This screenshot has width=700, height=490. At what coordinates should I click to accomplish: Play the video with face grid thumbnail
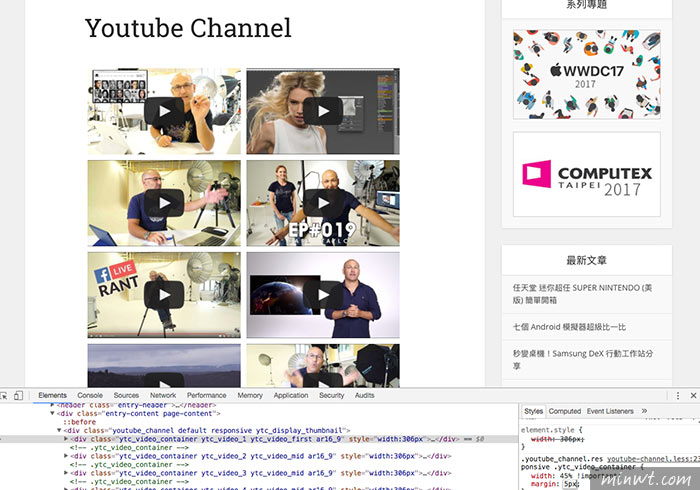(164, 111)
